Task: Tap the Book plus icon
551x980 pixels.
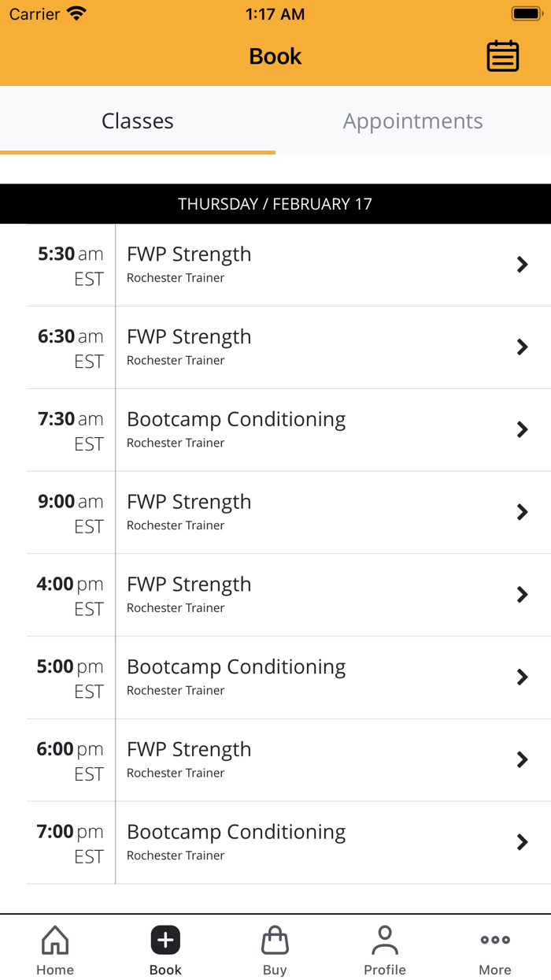Action: (165, 939)
